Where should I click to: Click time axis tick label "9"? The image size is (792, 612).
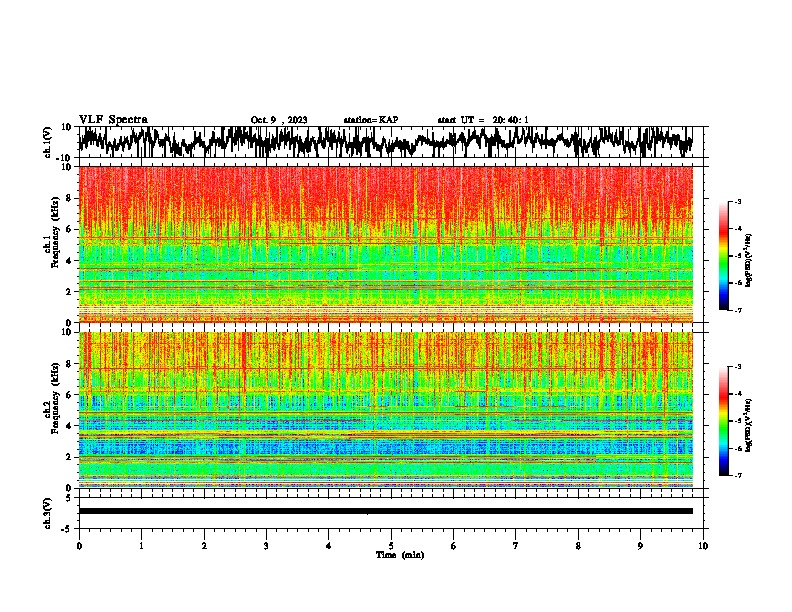(640, 546)
